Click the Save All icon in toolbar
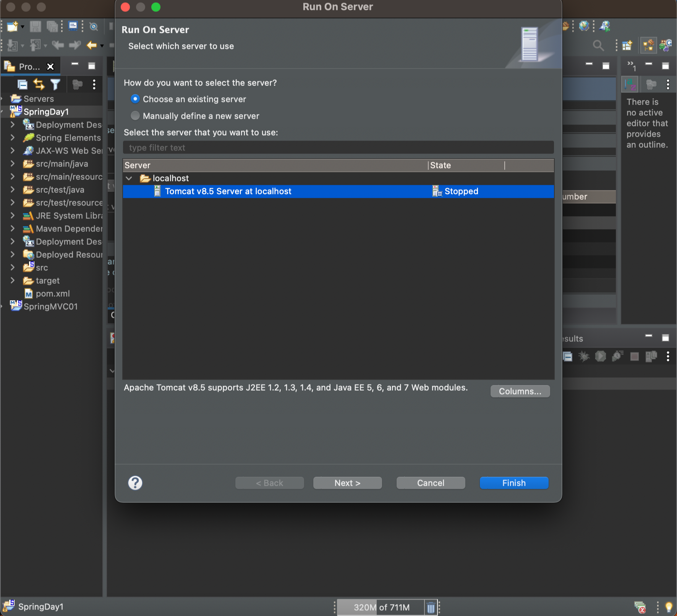Viewport: 677px width, 616px height. (x=52, y=26)
